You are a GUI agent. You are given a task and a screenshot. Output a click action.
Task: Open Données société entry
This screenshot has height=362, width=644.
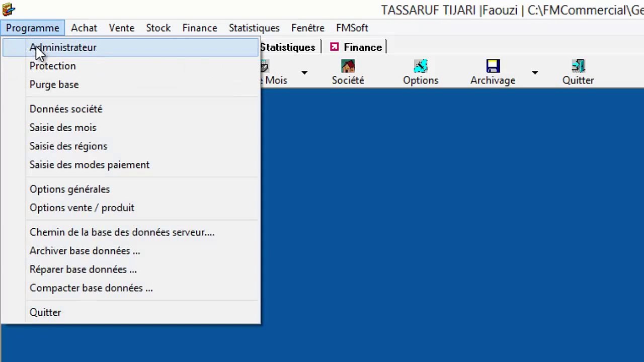[x=130, y=109]
